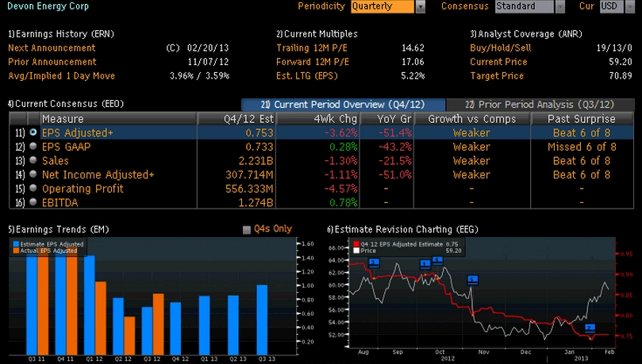Click the Operating Profit measure label
The height and width of the screenshot is (364, 642).
tap(83, 189)
